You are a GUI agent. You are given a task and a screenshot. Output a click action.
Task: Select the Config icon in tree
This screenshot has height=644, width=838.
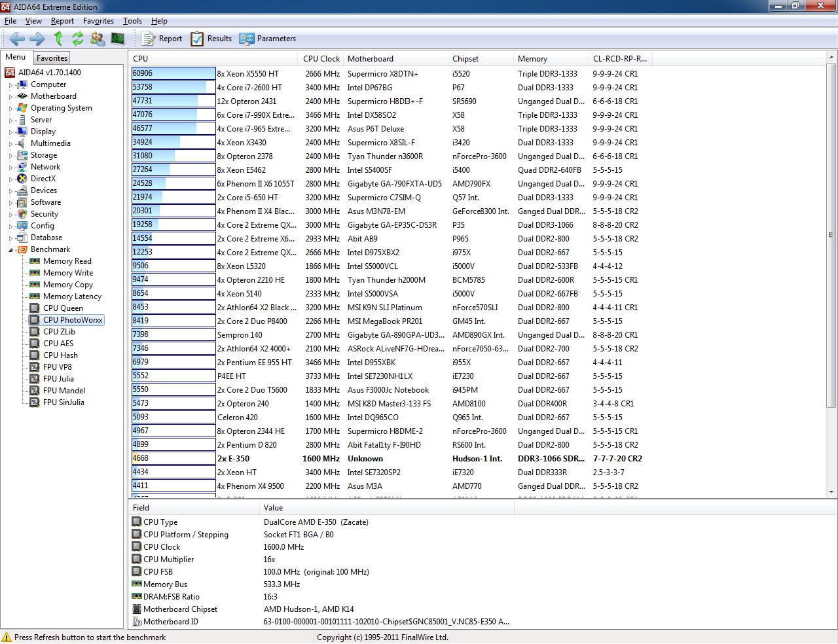[22, 226]
